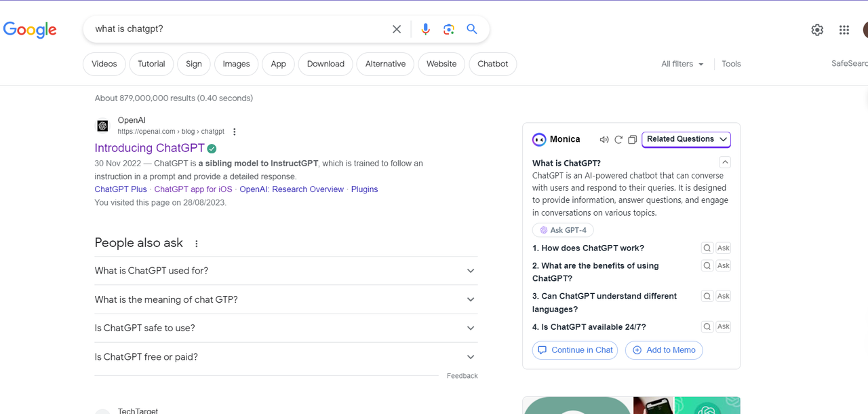Screen dimensions: 868x414
Task: Click the verified badge next to Introducing ChatGPT
Action: pos(212,149)
